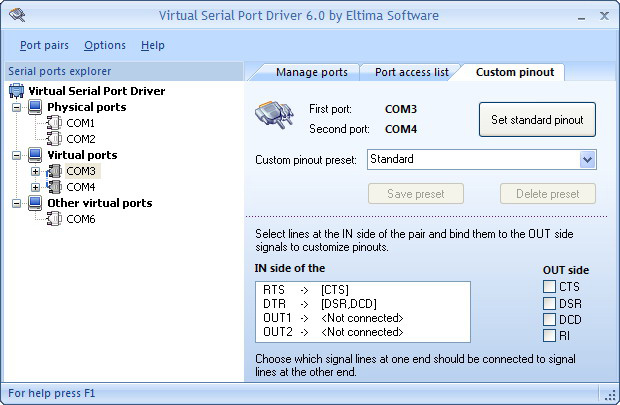Click the serial cable icon beside First port
The image size is (620, 405).
[x=275, y=115]
